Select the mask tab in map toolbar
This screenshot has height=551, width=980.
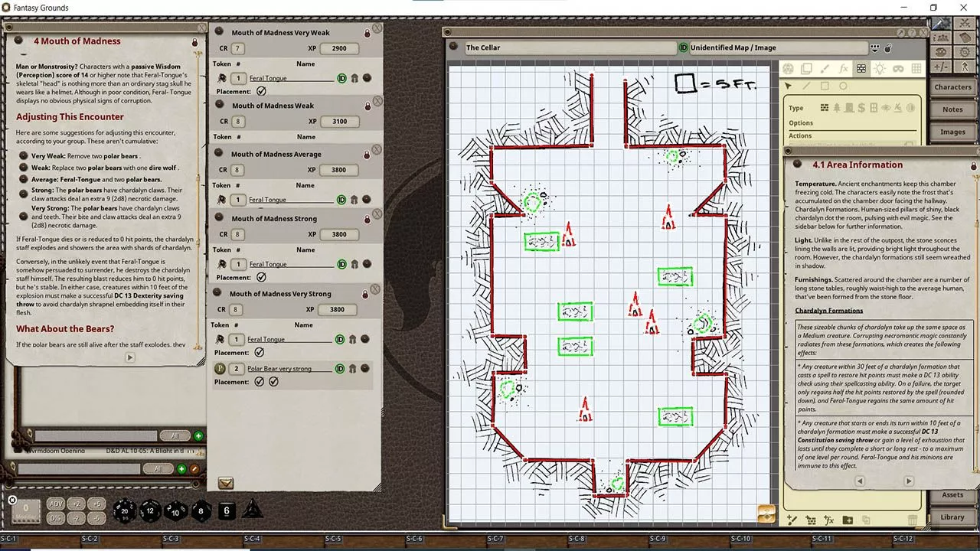click(898, 69)
